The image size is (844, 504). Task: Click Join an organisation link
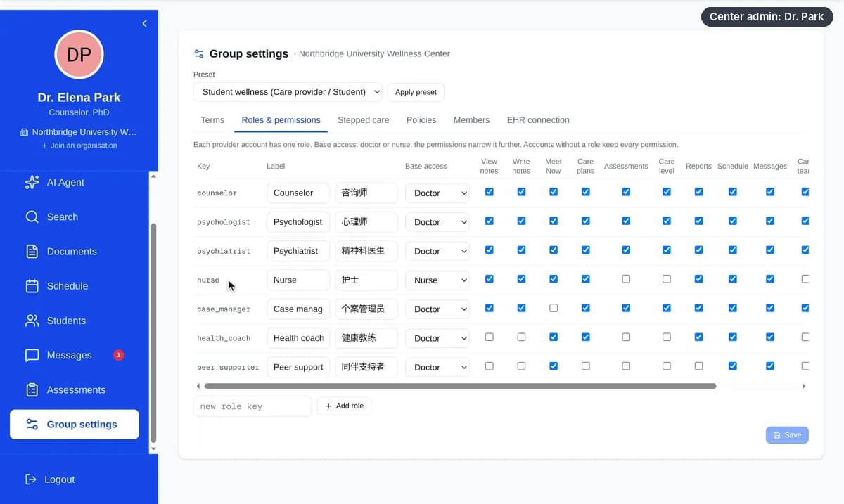click(79, 146)
